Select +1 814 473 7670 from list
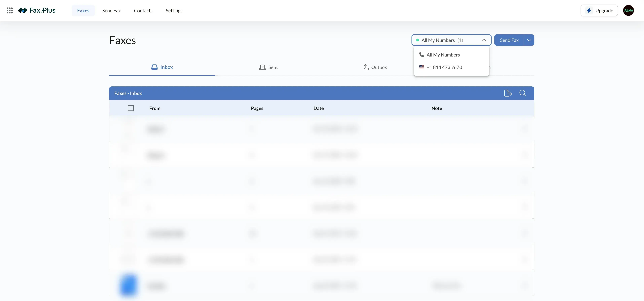The height and width of the screenshot is (301, 644). 444,67
